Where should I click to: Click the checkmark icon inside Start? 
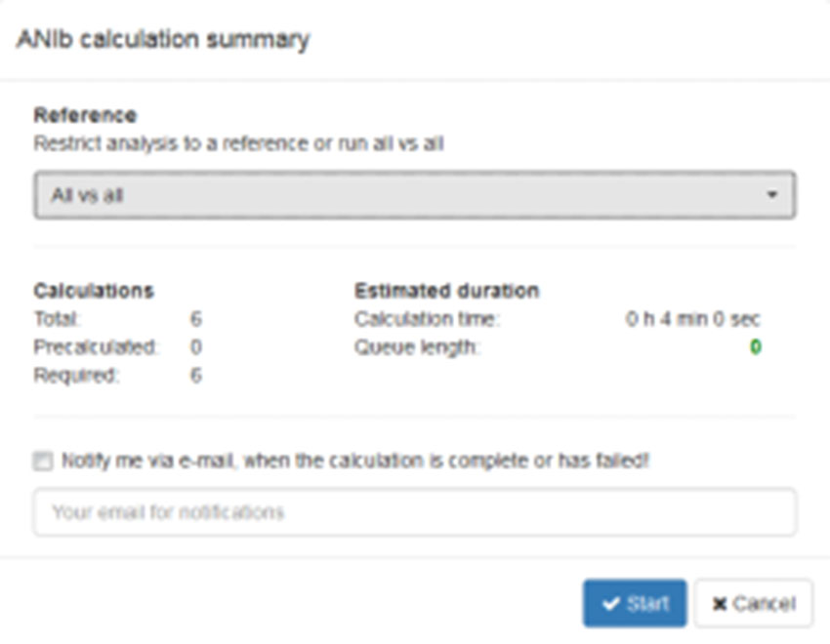(x=611, y=604)
